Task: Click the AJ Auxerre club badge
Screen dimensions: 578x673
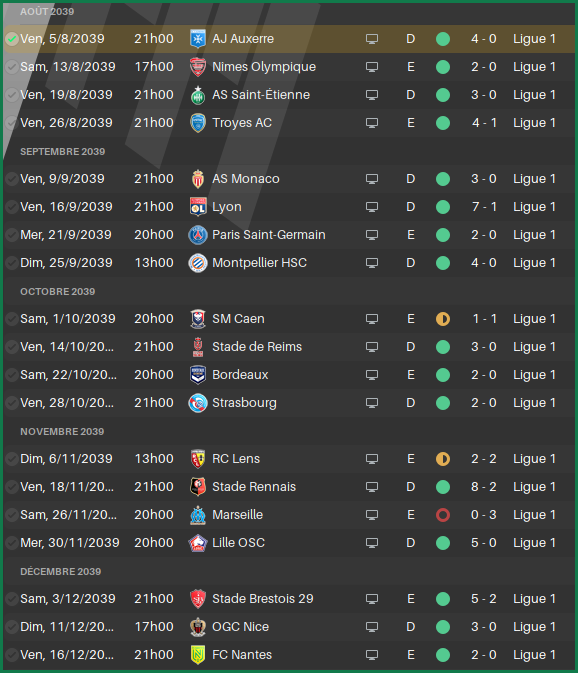Action: 198,39
